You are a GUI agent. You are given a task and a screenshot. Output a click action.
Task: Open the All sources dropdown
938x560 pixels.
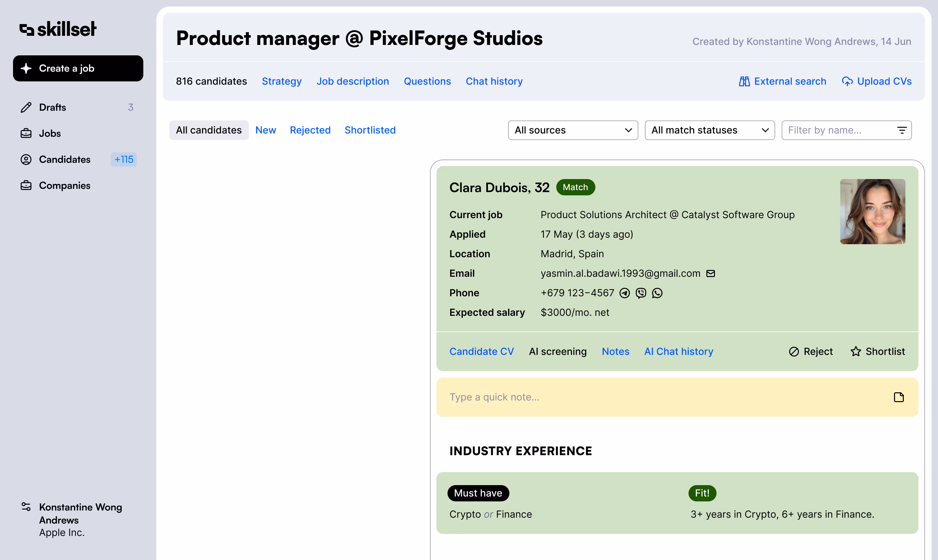573,130
